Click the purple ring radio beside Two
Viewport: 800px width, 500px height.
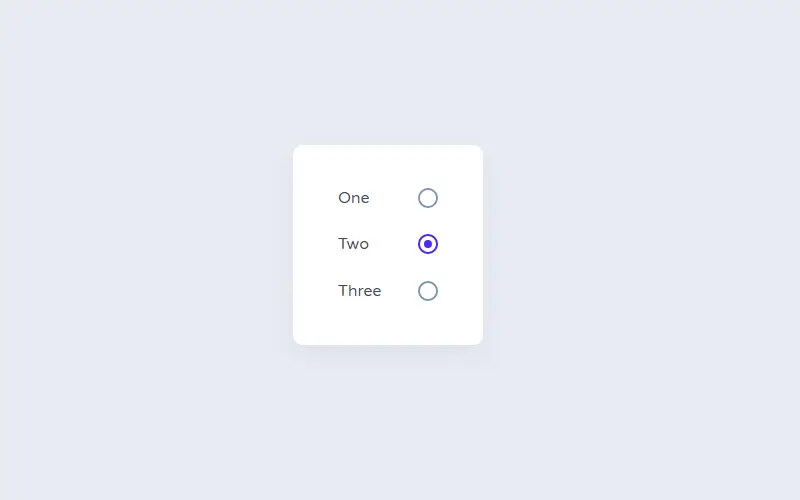click(428, 244)
